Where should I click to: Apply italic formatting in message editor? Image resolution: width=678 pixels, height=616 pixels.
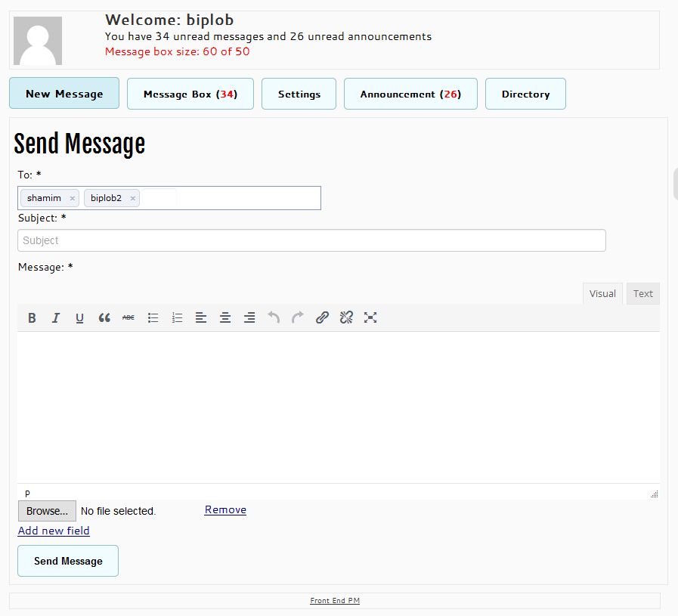pos(55,318)
